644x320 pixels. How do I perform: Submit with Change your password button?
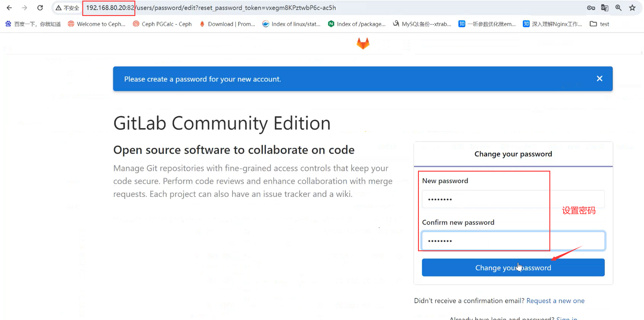coord(513,268)
